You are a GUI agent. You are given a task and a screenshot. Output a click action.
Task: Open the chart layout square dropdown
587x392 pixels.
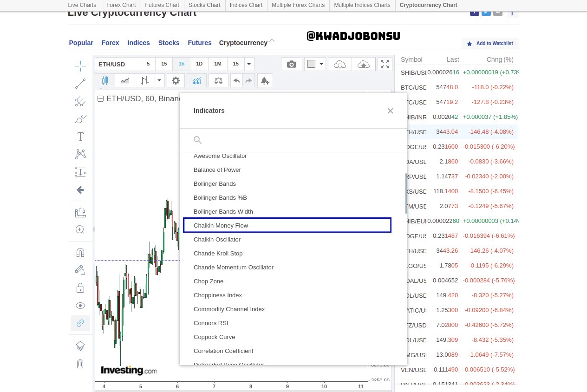315,64
